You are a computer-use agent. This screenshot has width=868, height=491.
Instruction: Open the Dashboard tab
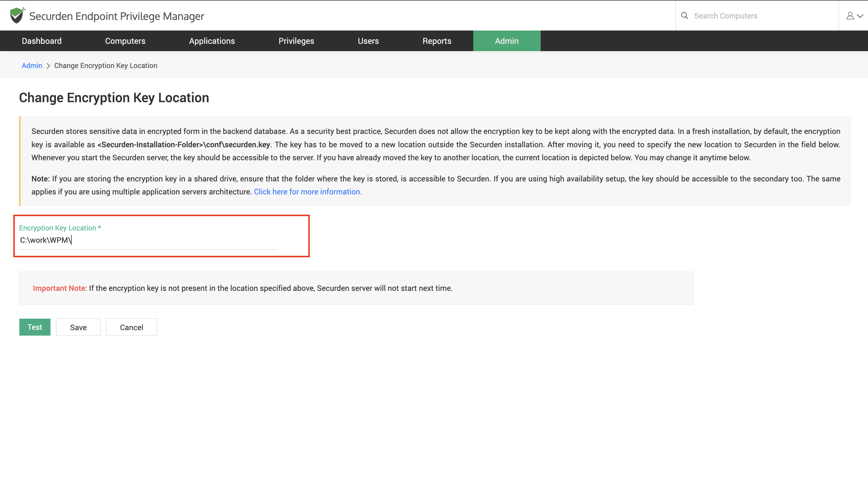42,41
